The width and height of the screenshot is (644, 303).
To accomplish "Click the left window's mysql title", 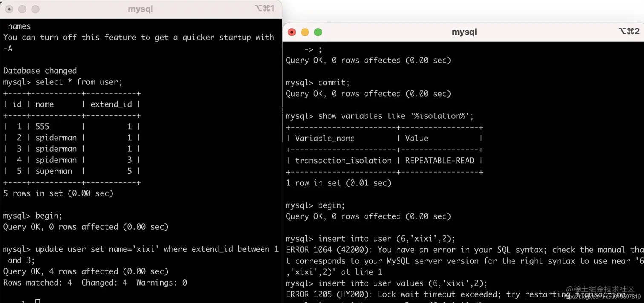I will [x=140, y=9].
